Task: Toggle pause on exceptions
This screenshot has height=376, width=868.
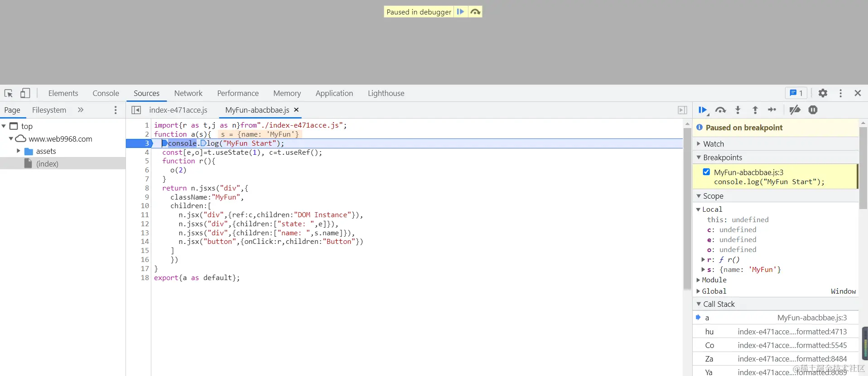Action: 813,110
